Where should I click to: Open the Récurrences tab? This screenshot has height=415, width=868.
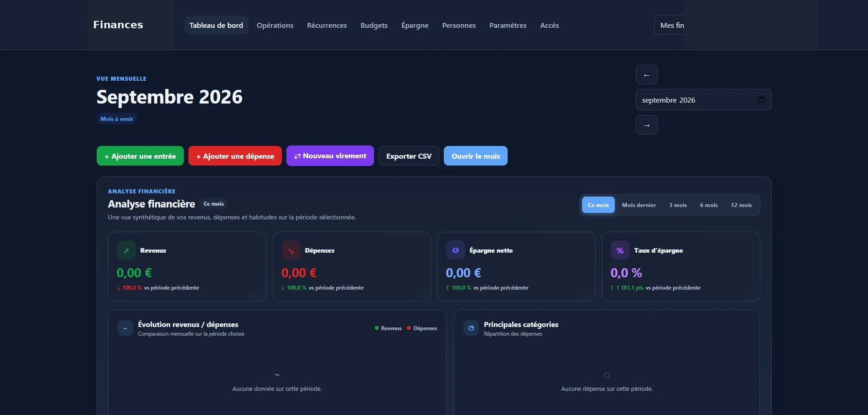[x=327, y=25]
